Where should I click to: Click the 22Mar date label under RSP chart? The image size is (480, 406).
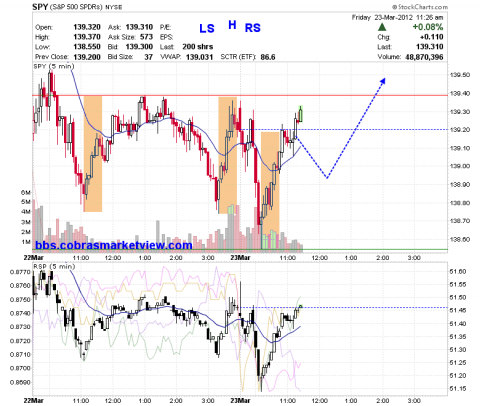tap(33, 400)
